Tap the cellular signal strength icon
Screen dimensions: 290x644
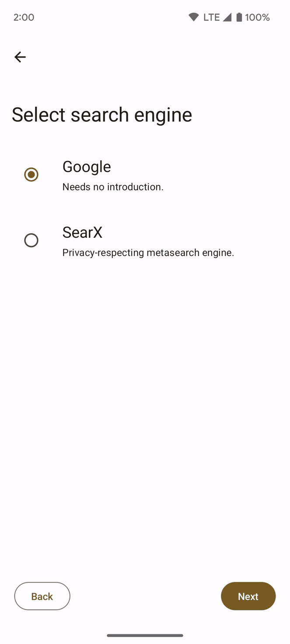tap(227, 17)
